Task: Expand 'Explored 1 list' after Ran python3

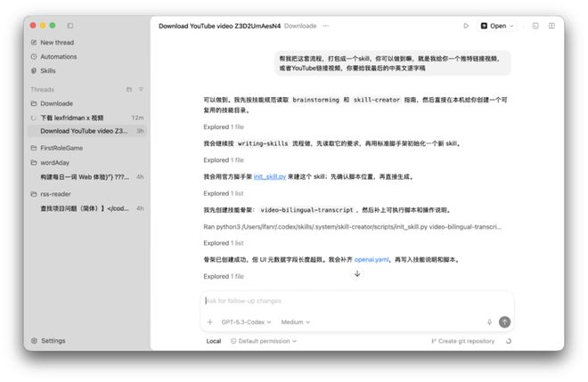Action: pos(224,243)
